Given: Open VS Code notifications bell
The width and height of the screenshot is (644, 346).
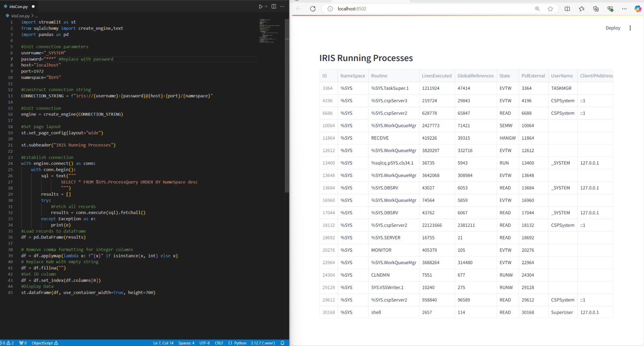Looking at the screenshot, I should click(x=283, y=343).
